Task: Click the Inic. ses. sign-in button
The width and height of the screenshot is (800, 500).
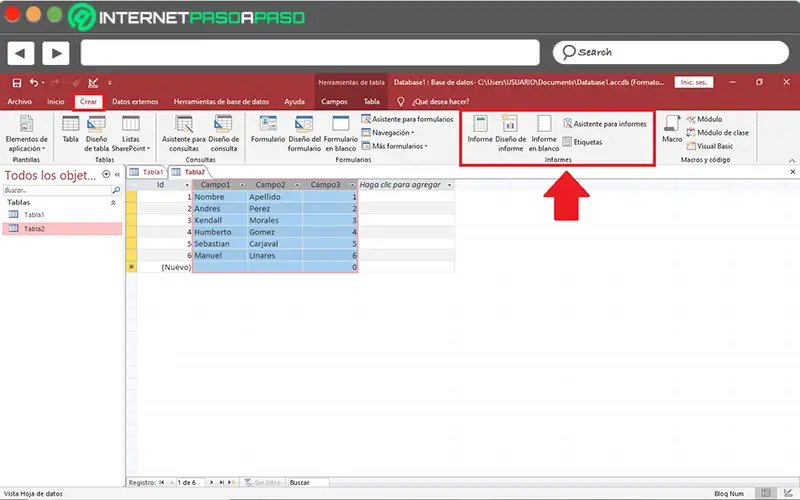Action: pos(693,82)
